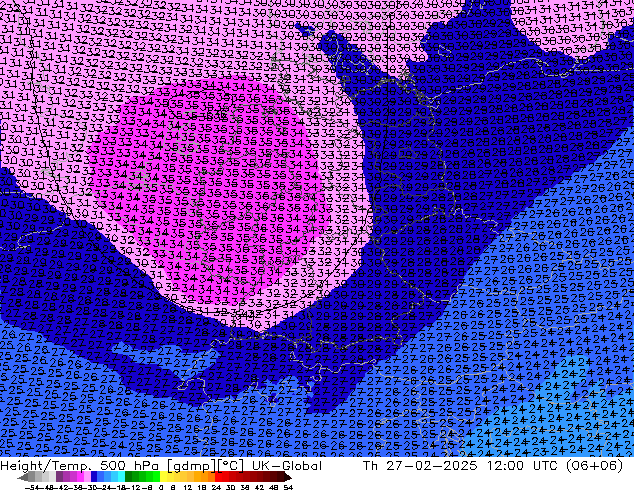
Task: Click the '[gdmp]' unit label
Action: (x=191, y=466)
